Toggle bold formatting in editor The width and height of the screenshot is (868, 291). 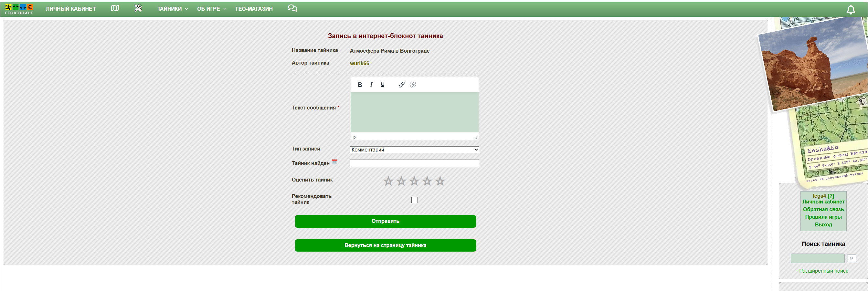pyautogui.click(x=360, y=85)
